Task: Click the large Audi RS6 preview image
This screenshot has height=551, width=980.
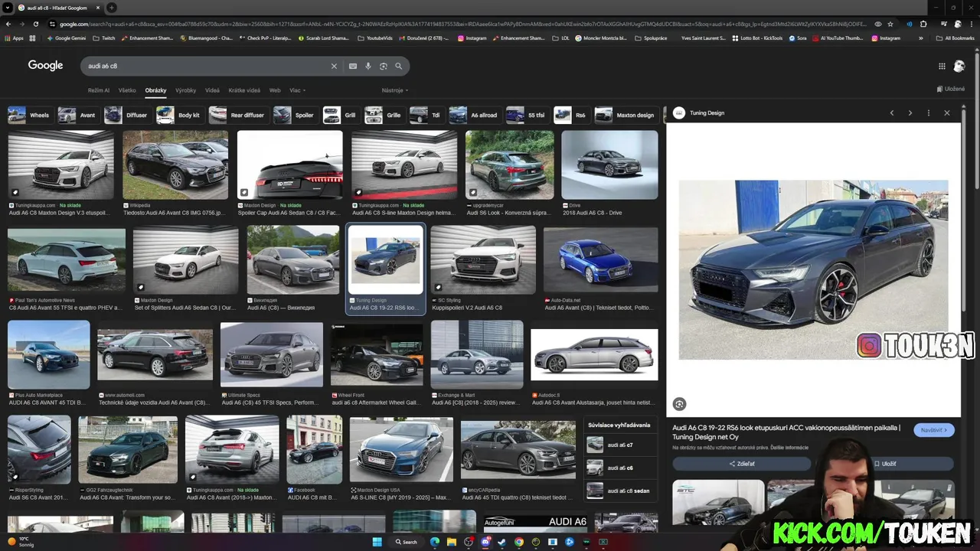Action: coord(813,269)
